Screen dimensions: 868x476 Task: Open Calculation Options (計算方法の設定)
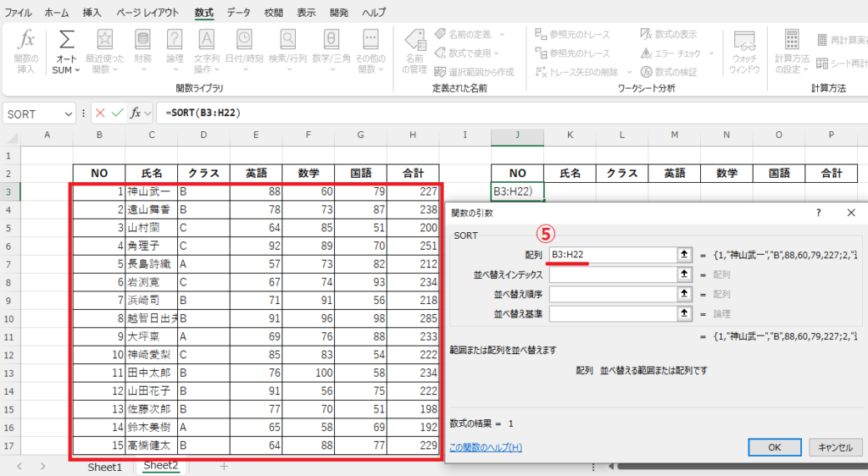tap(792, 52)
